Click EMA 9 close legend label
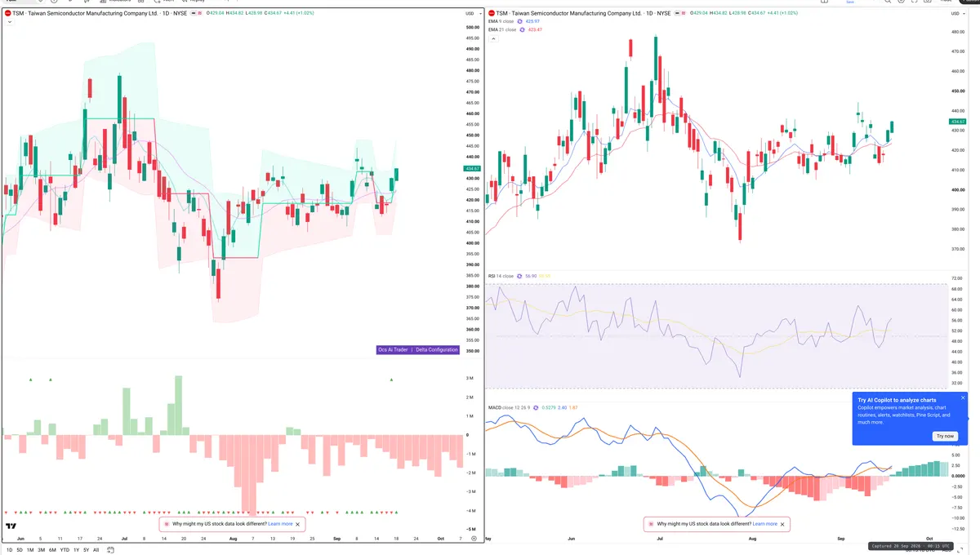 coord(502,21)
